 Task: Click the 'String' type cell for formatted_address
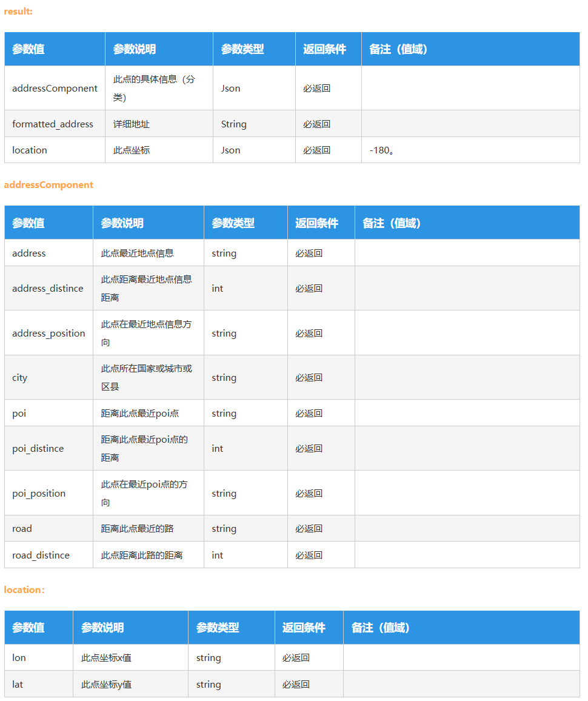point(254,124)
